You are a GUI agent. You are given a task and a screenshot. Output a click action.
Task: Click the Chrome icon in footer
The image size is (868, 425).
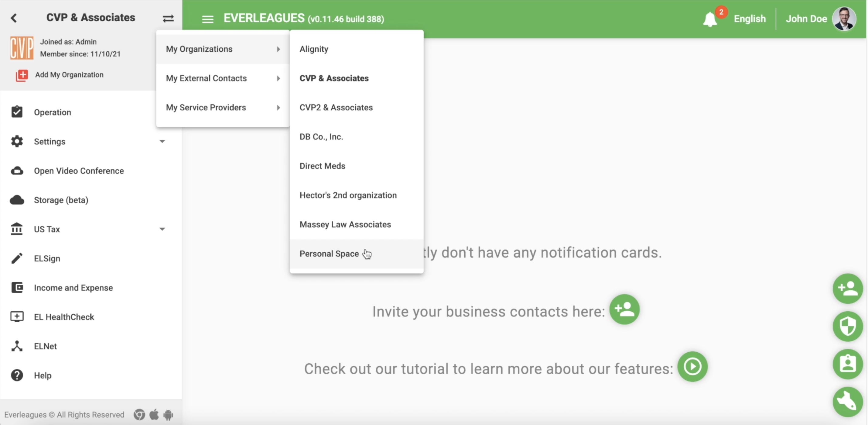pyautogui.click(x=139, y=415)
